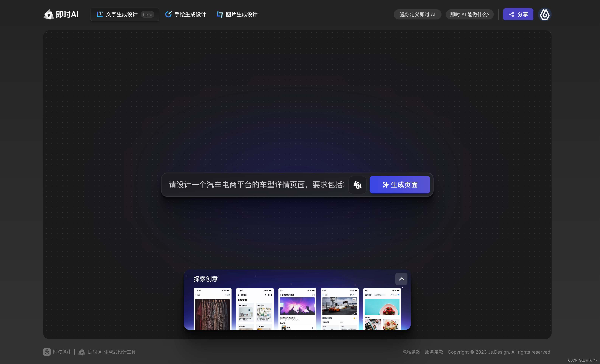Click the 图片生成设计 crop icon

click(x=220, y=14)
